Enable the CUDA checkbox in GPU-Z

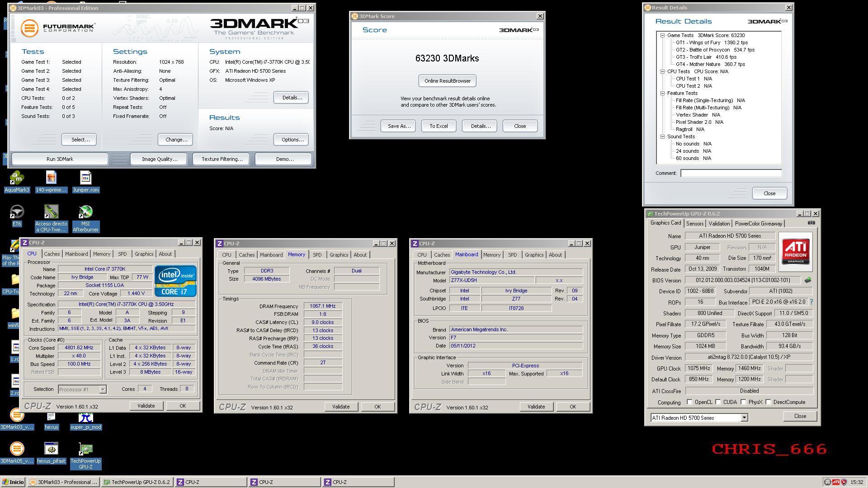pos(718,402)
